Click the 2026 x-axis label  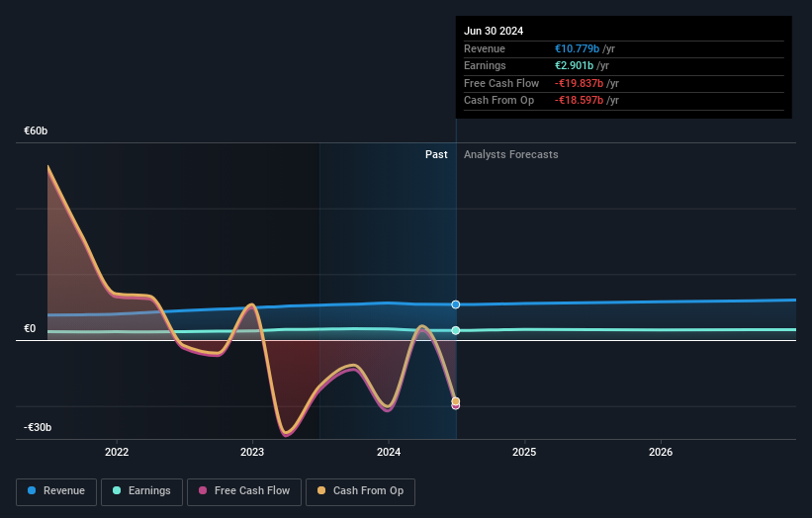coord(661,452)
